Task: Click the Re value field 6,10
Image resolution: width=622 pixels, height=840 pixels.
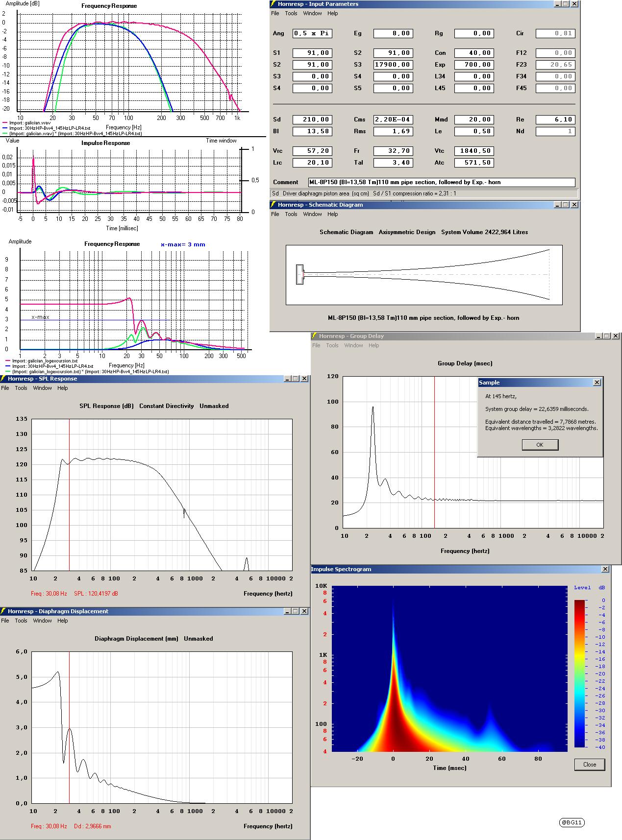Action: pyautogui.click(x=555, y=120)
